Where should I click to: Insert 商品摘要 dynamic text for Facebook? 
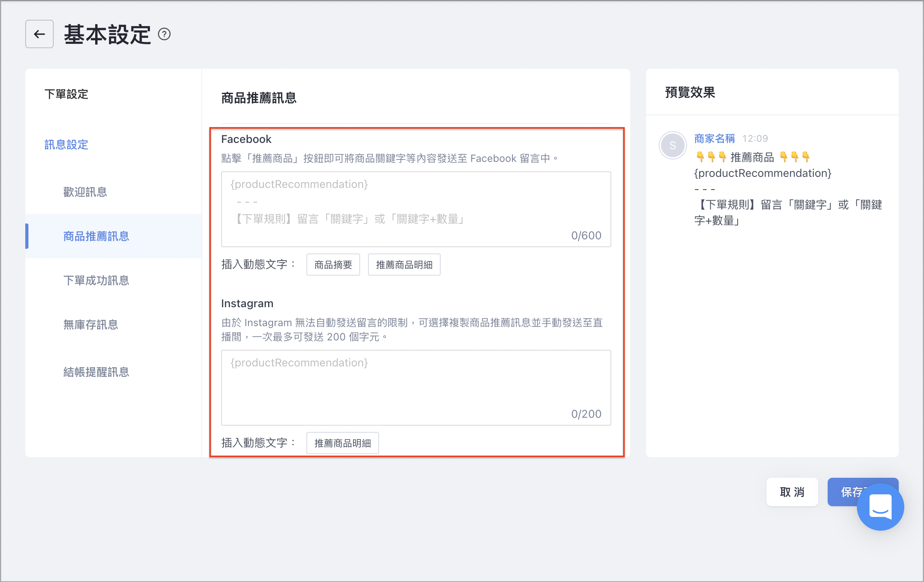(333, 265)
